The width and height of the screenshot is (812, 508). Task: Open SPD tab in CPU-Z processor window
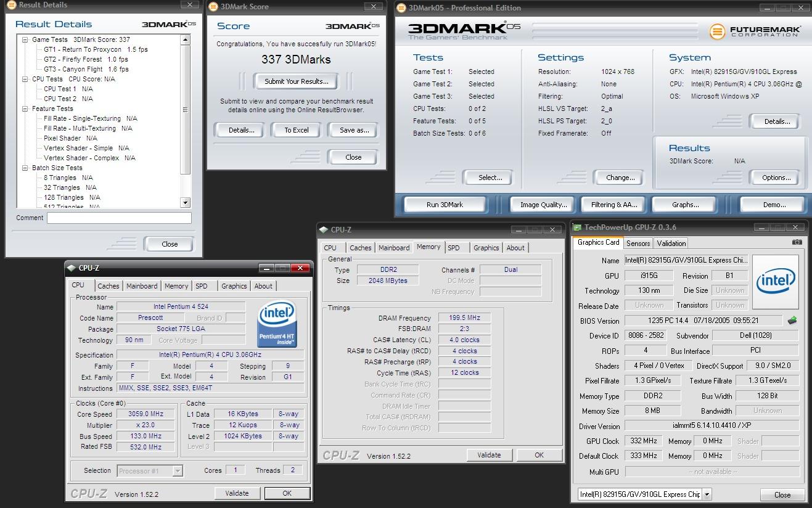click(x=202, y=286)
